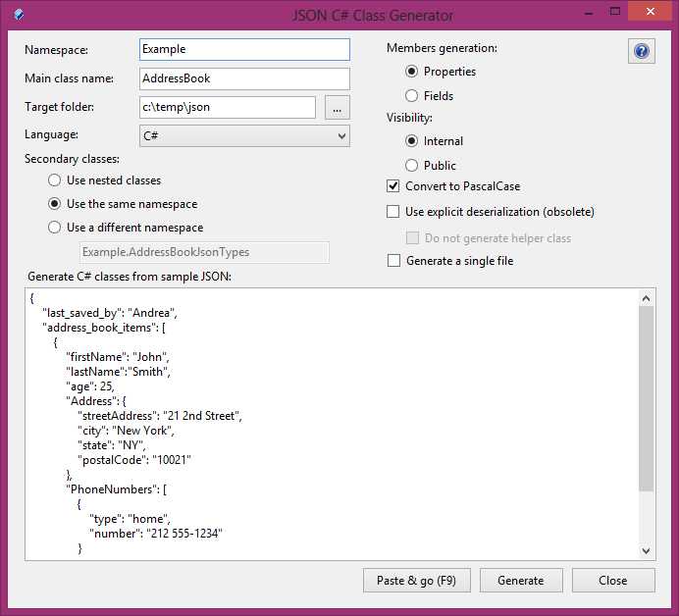679x616 pixels.
Task: Click the "streetAddress": "21 2nd Street" line
Action: point(160,416)
